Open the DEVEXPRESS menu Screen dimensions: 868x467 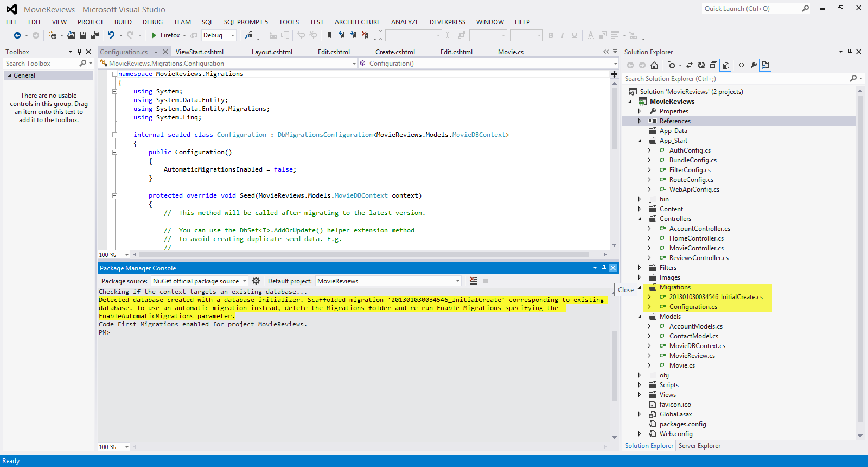[x=448, y=22]
